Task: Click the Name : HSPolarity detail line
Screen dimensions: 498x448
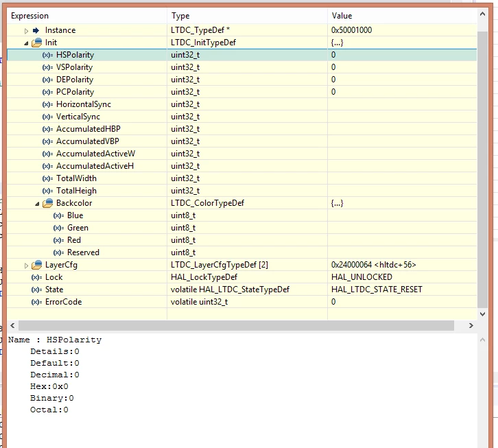Action: point(55,340)
